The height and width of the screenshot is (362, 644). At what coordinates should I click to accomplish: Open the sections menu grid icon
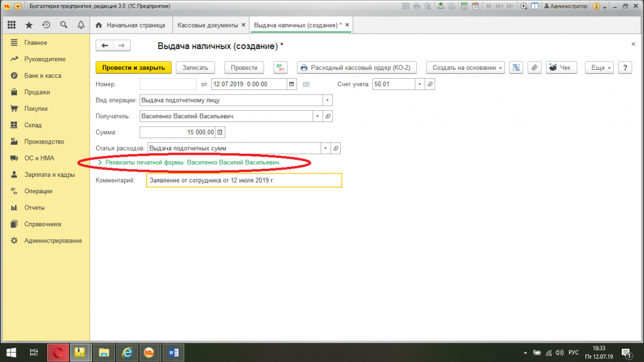coord(11,25)
